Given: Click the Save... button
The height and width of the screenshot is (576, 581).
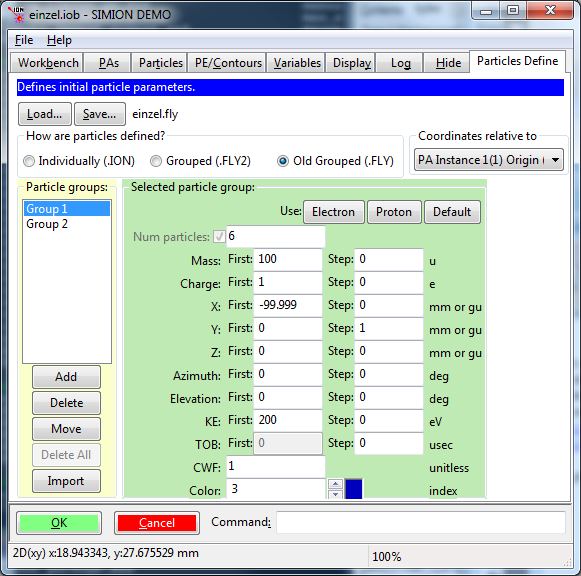Looking at the screenshot, I should [x=99, y=114].
